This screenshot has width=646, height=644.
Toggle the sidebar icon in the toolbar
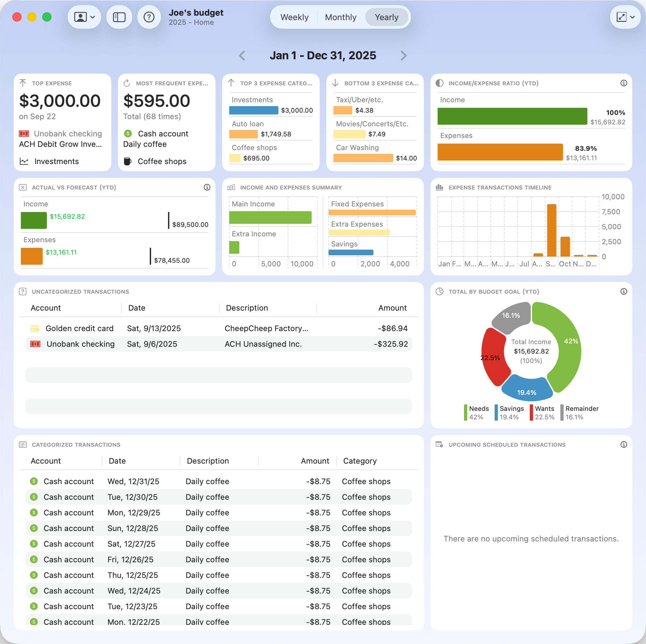(119, 17)
